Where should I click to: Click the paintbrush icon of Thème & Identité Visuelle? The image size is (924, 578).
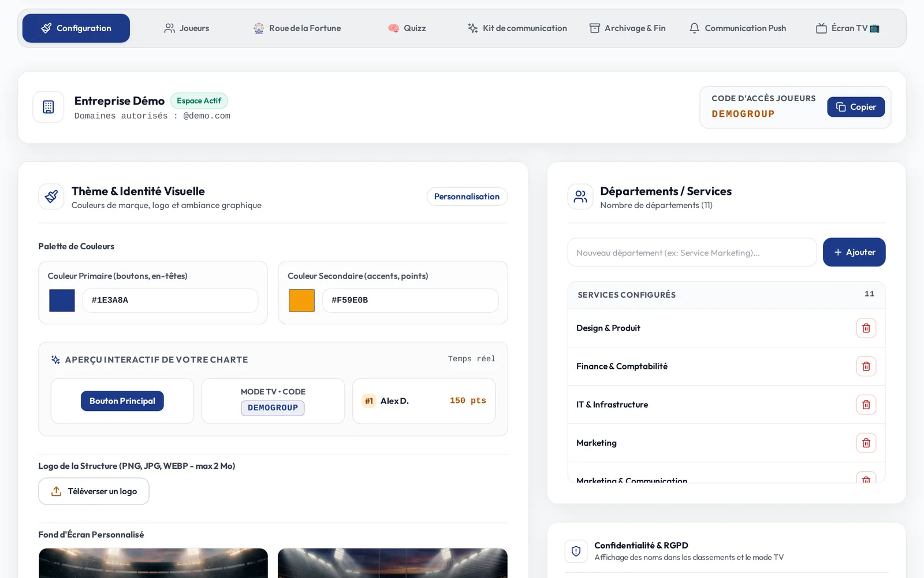pos(51,197)
